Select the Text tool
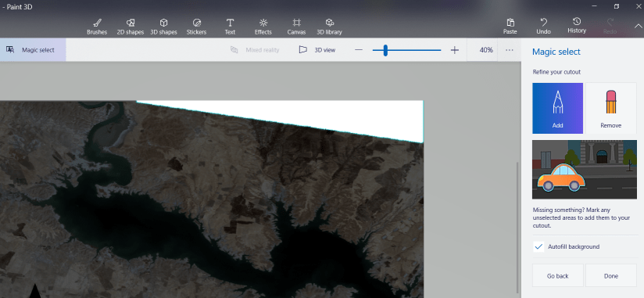644x298 pixels. (x=230, y=27)
